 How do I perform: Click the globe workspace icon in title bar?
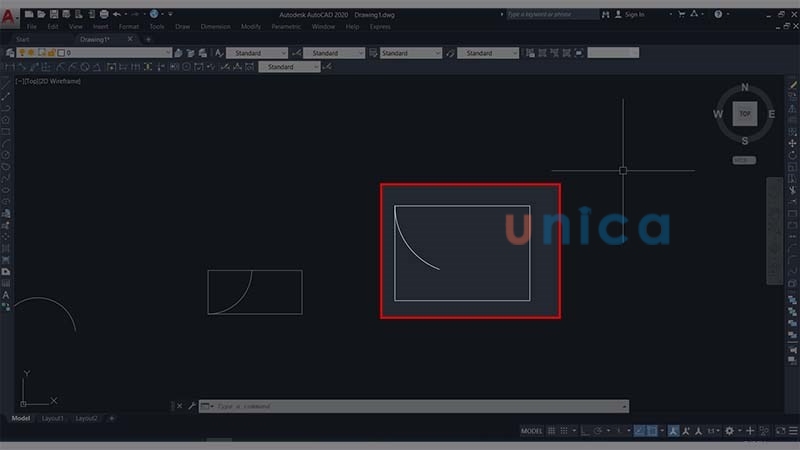pos(154,14)
